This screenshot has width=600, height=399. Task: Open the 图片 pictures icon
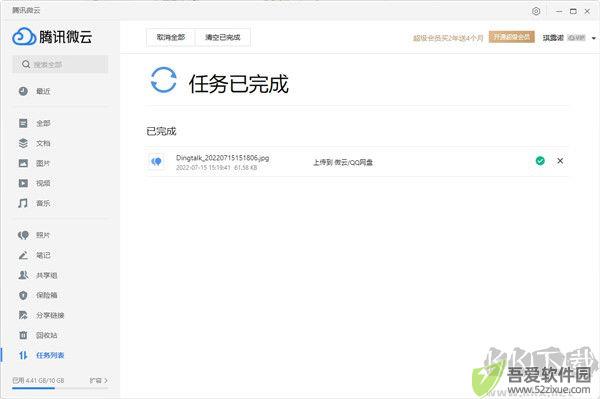click(23, 163)
